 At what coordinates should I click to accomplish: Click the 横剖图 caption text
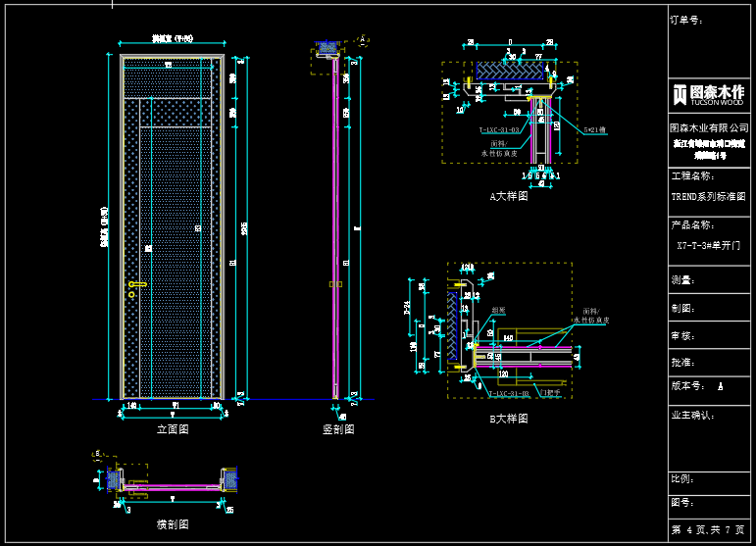click(x=173, y=524)
